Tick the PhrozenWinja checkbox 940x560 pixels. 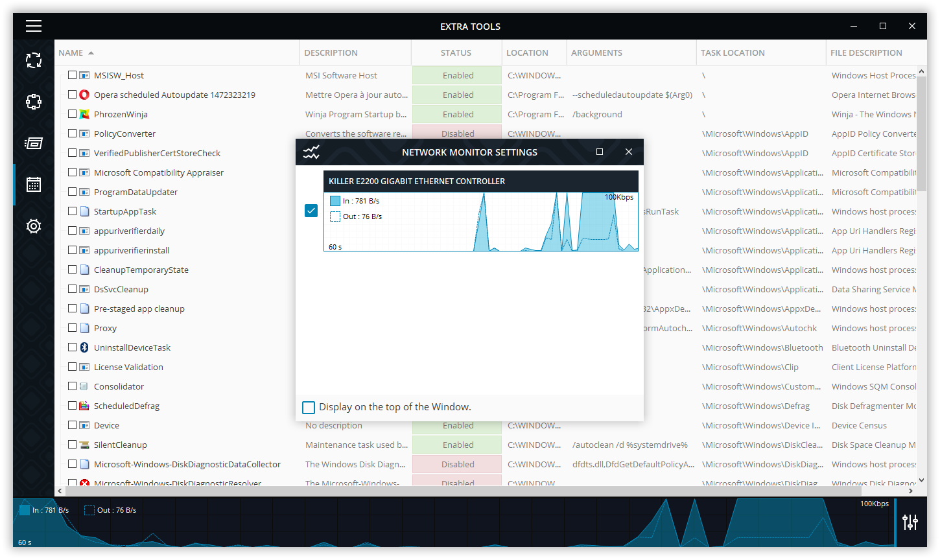click(x=73, y=114)
